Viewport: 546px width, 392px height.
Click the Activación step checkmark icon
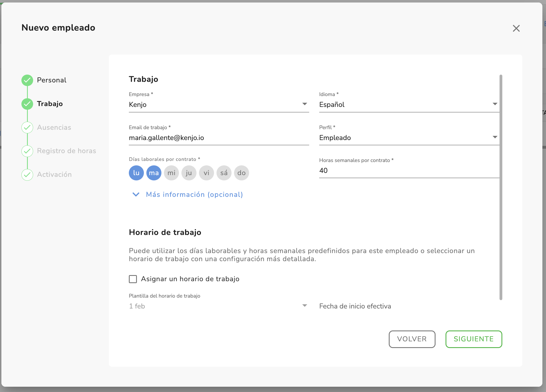point(27,175)
